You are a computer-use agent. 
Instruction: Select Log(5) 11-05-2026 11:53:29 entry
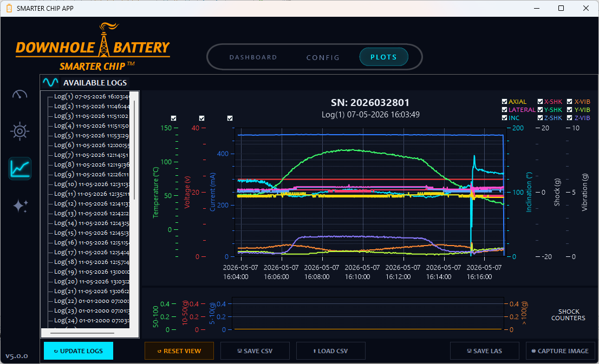pos(92,135)
